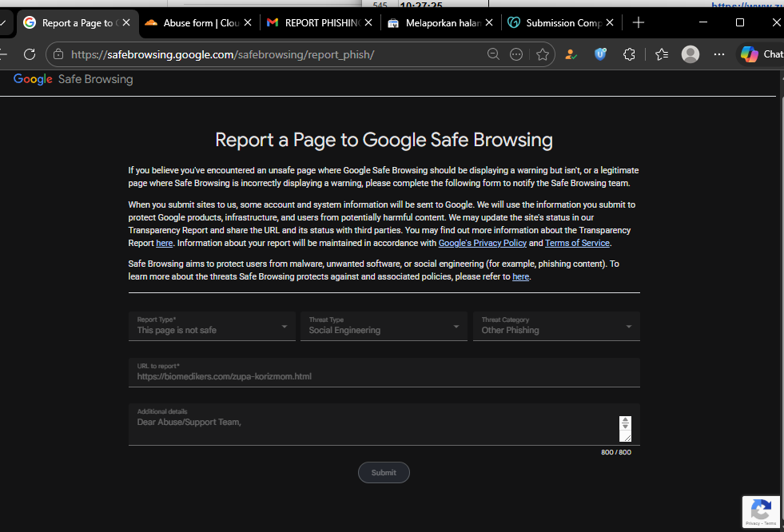
Task: Click the zoom out magnifier icon in address bar
Action: point(494,54)
